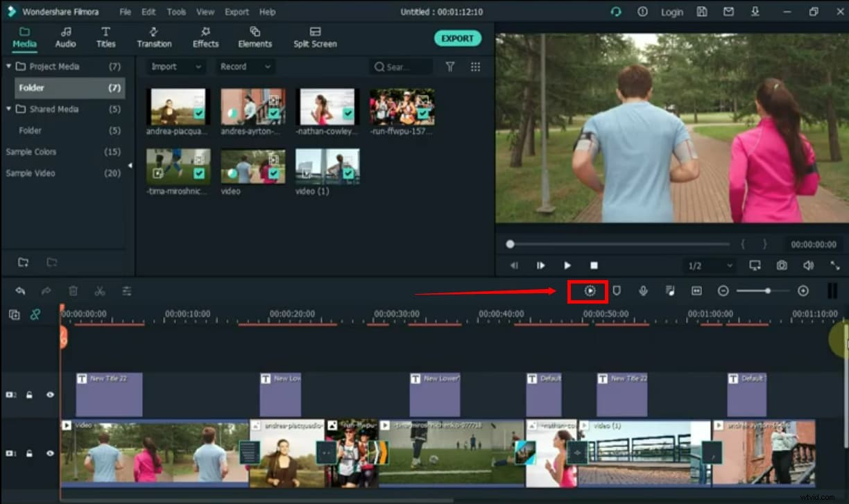Select the andrea-placqua video thumbnail

[x=178, y=107]
